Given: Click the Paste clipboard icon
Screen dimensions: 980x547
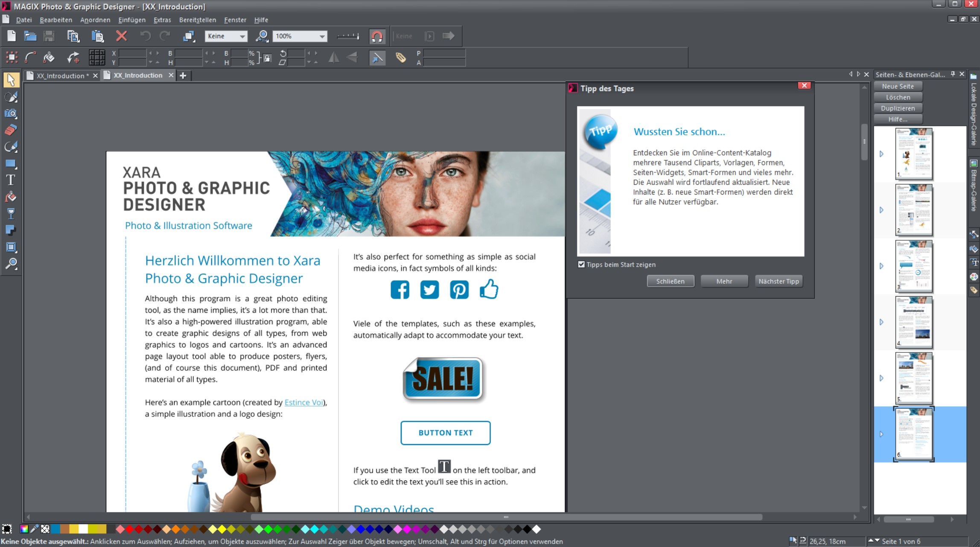Looking at the screenshot, I should [97, 36].
